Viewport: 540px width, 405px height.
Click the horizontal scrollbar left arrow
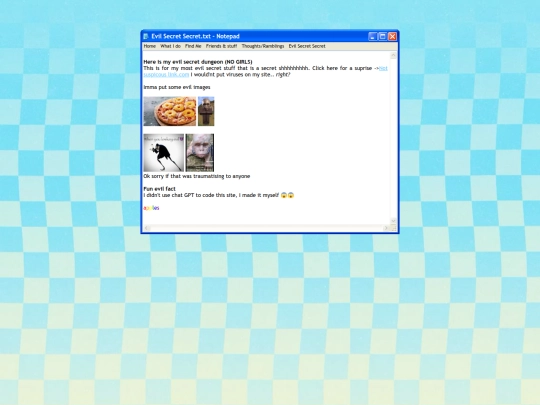[147, 228]
